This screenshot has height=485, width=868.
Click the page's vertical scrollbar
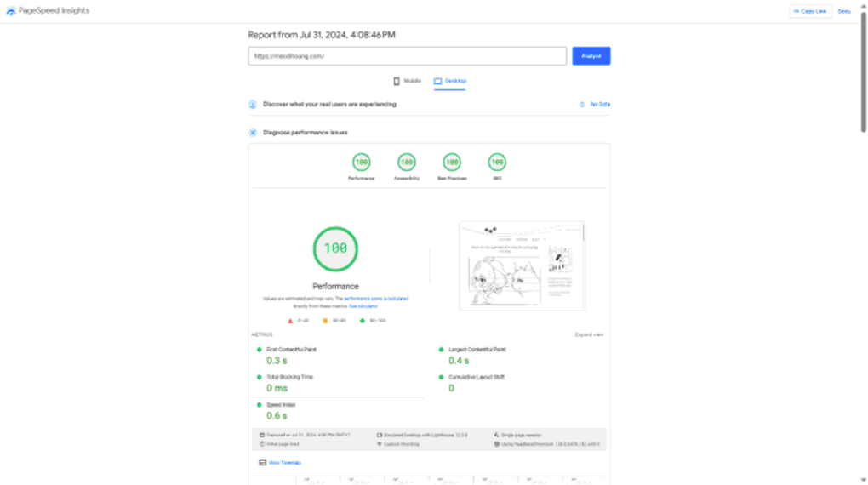click(x=863, y=68)
